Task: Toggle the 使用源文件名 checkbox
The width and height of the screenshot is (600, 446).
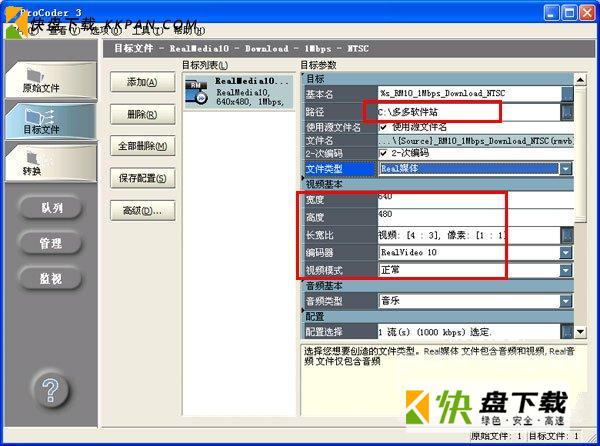Action: pos(383,127)
